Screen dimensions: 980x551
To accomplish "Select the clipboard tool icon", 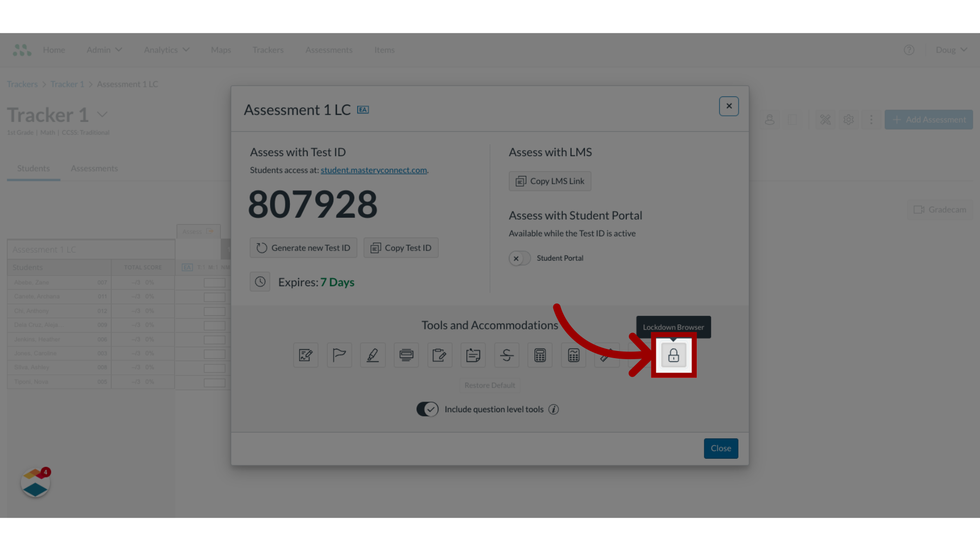I will [473, 355].
